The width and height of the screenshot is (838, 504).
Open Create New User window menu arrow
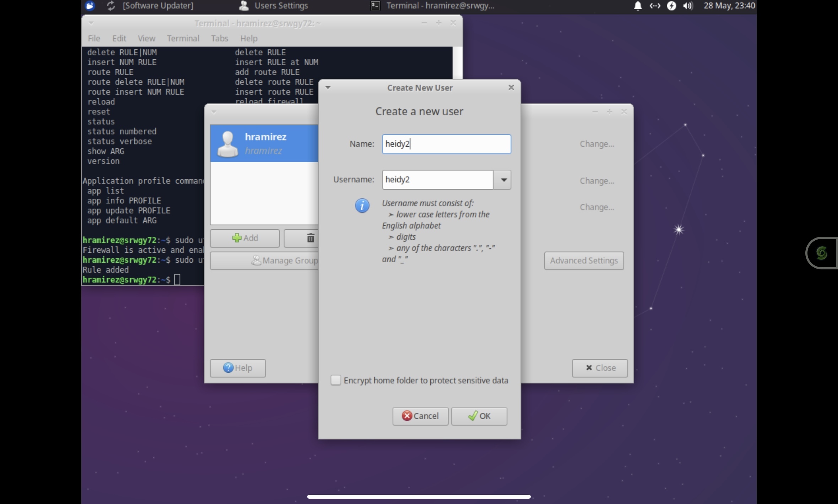[328, 88]
